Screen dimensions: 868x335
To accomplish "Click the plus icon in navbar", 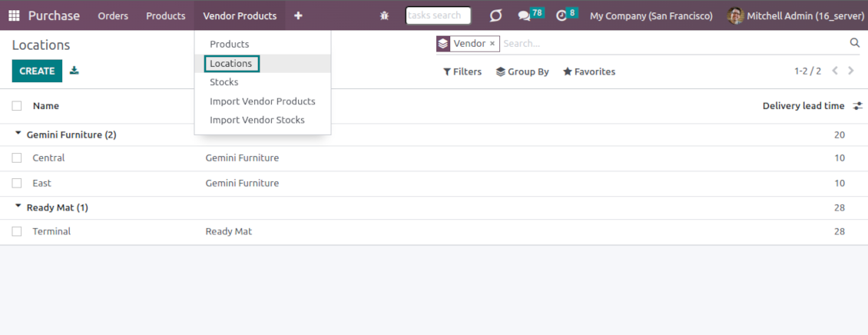I will pos(298,15).
